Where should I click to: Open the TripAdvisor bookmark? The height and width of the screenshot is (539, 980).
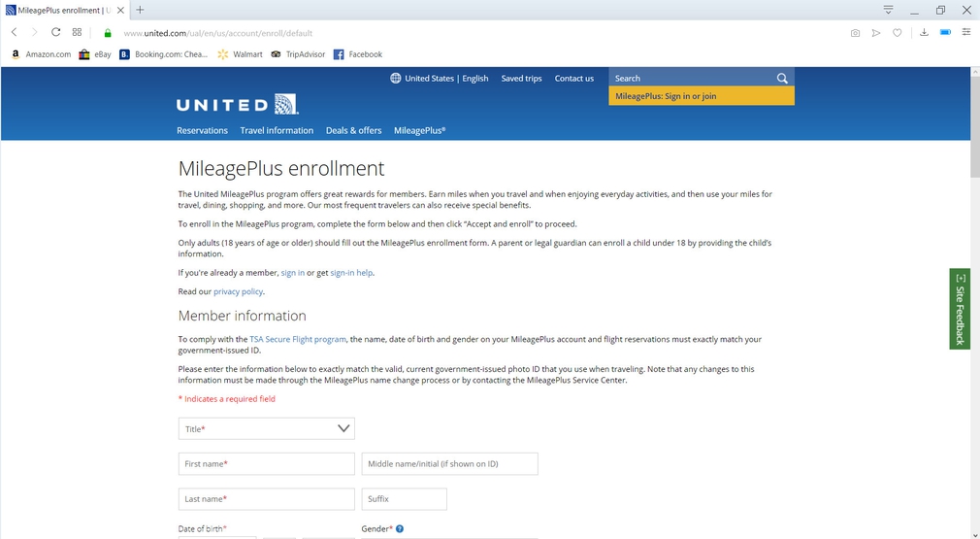tap(298, 54)
